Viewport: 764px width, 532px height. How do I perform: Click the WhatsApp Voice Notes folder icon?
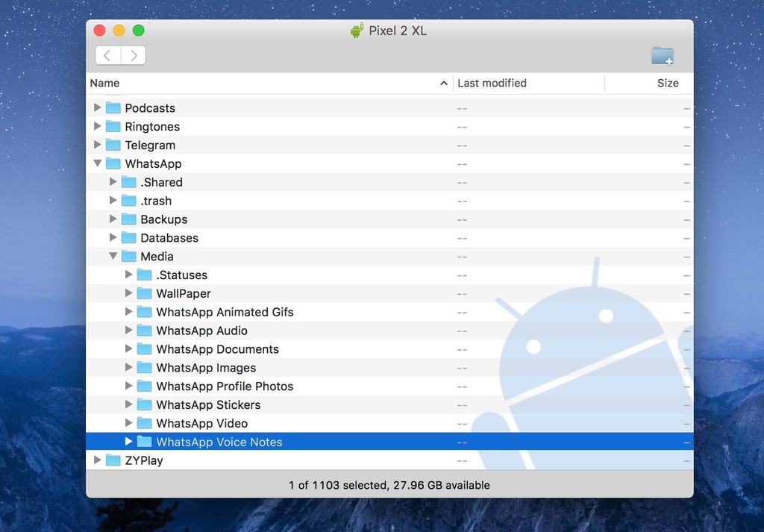click(x=144, y=442)
